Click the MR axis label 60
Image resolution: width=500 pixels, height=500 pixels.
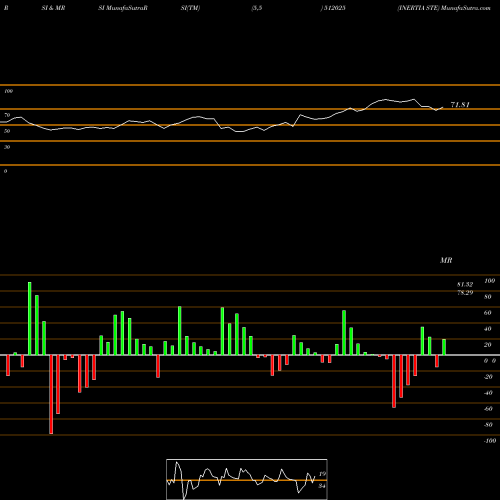click(488, 313)
